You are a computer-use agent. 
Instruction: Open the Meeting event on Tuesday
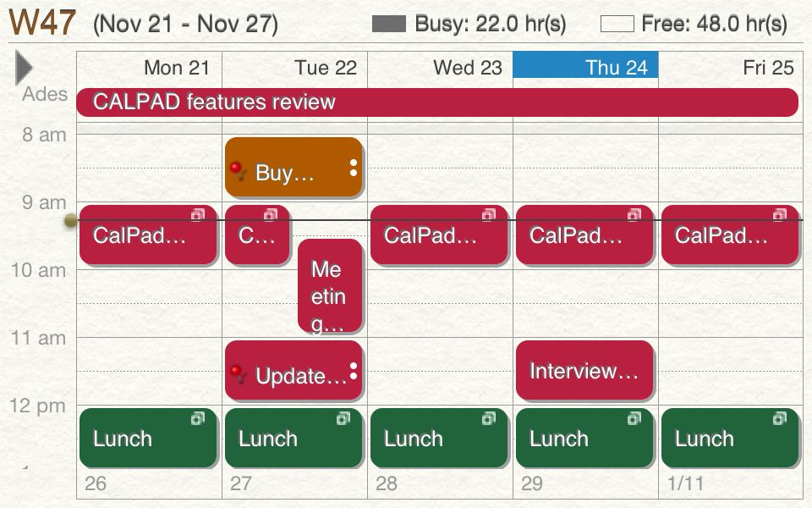[330, 285]
